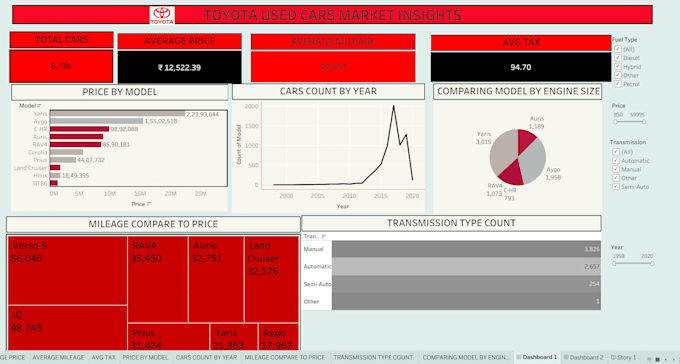Select Hilux bar in Price by Model
680x364 pixels.
pyautogui.click(x=55, y=175)
